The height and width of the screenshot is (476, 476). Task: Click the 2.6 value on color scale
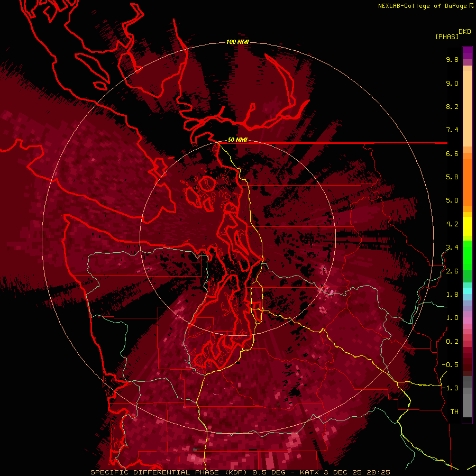452,271
